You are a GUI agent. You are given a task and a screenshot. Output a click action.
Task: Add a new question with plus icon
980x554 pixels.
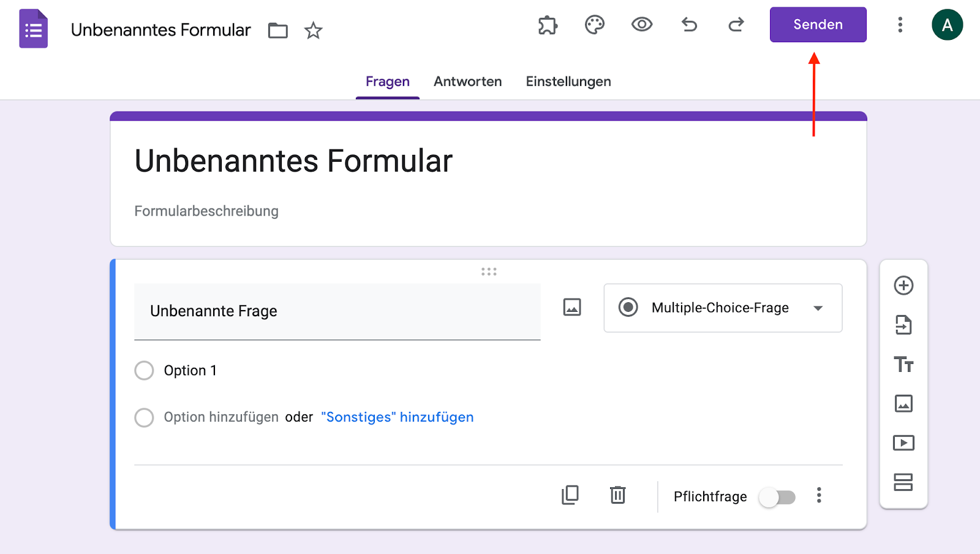click(903, 286)
